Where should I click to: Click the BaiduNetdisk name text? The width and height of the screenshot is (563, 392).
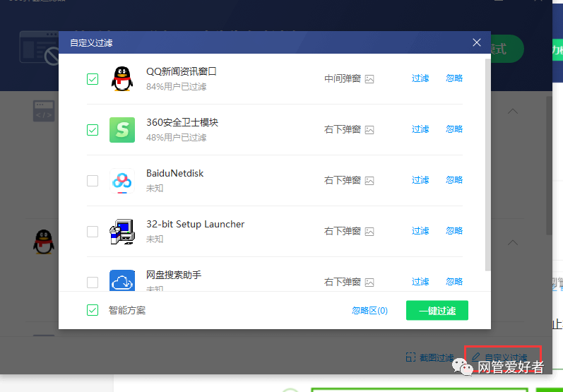tap(175, 173)
